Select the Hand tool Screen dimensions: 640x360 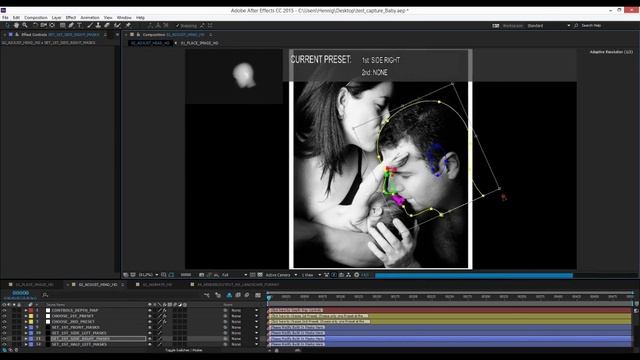(16, 25)
